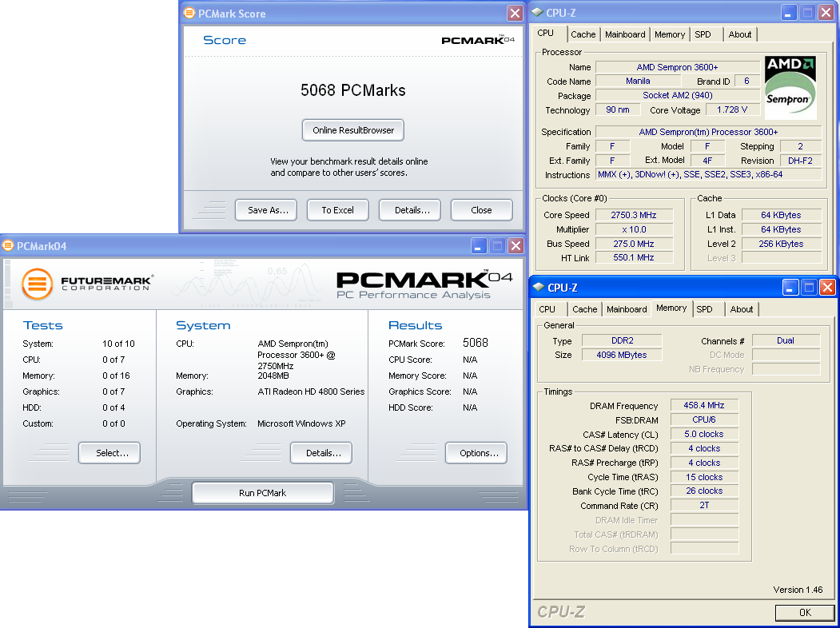Open About tab in upper CPU-Z

(x=740, y=34)
